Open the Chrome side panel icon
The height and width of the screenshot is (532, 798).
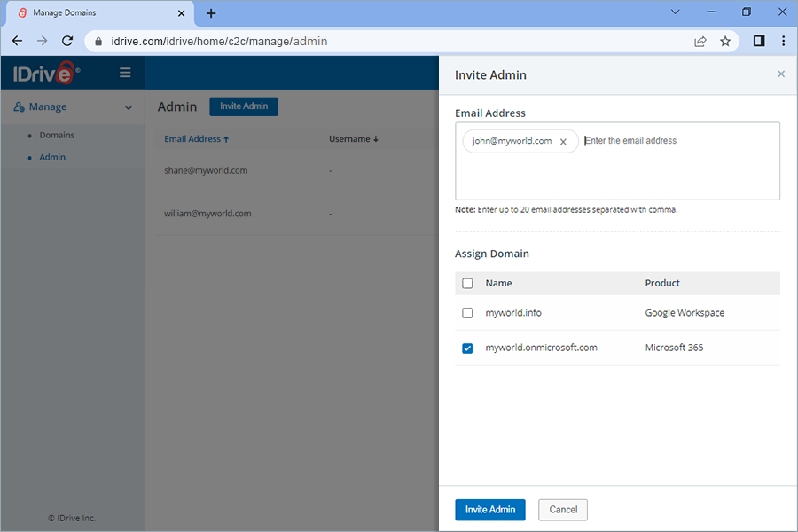point(758,41)
